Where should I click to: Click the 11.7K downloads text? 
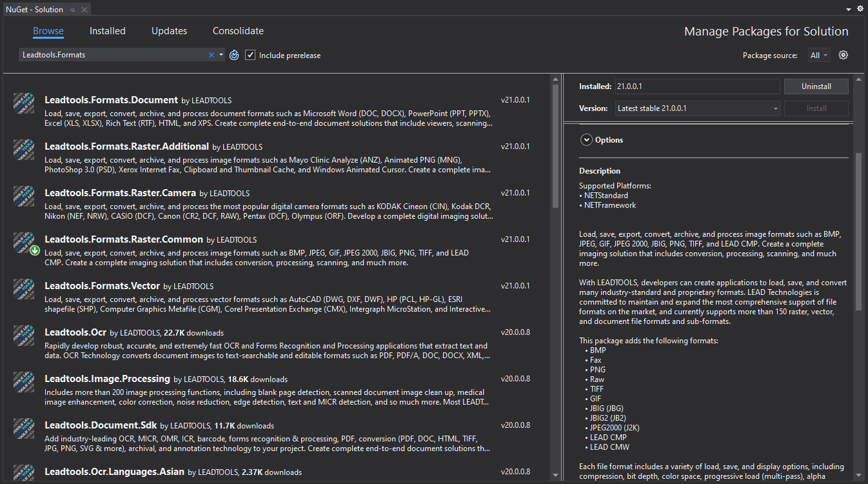pyautogui.click(x=244, y=426)
